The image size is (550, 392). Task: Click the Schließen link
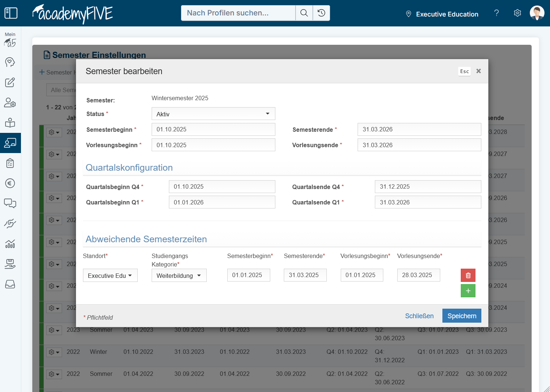(419, 316)
